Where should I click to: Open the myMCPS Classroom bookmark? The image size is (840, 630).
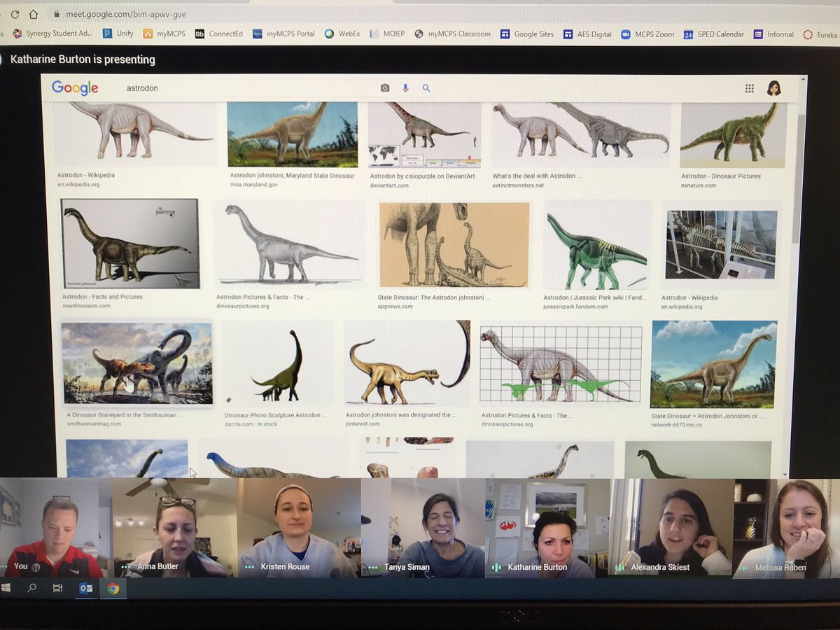(452, 34)
